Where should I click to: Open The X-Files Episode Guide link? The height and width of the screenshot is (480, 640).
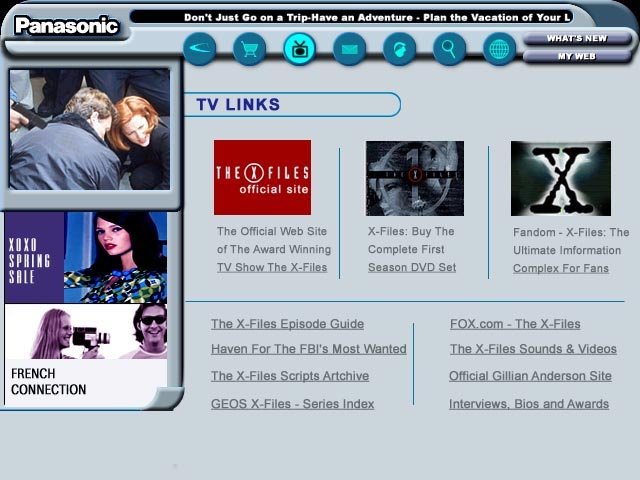pyautogui.click(x=287, y=324)
